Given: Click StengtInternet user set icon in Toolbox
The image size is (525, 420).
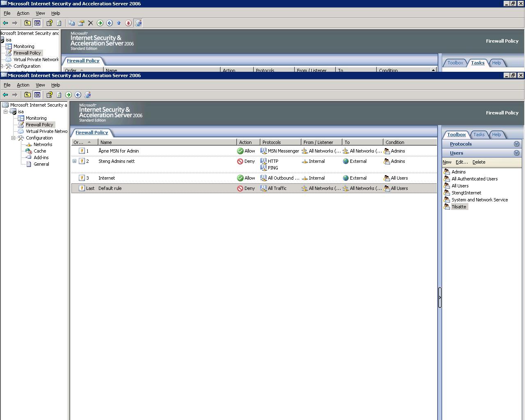Looking at the screenshot, I should (447, 193).
